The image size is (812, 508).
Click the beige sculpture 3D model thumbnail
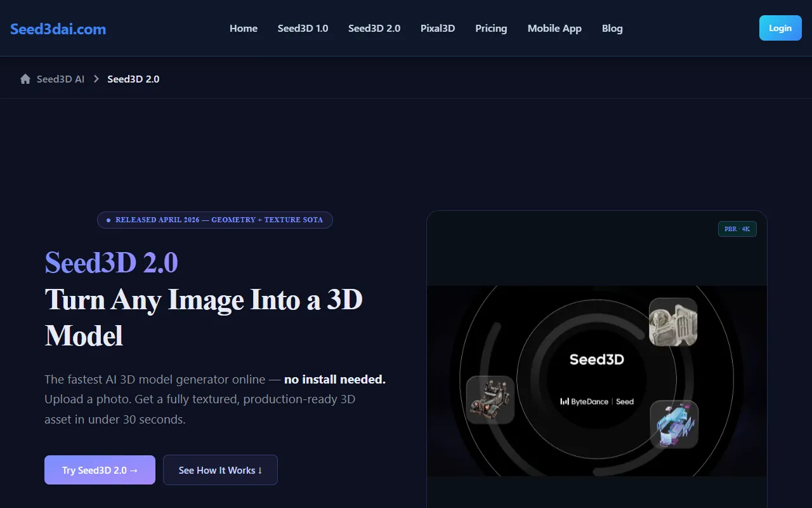[673, 322]
